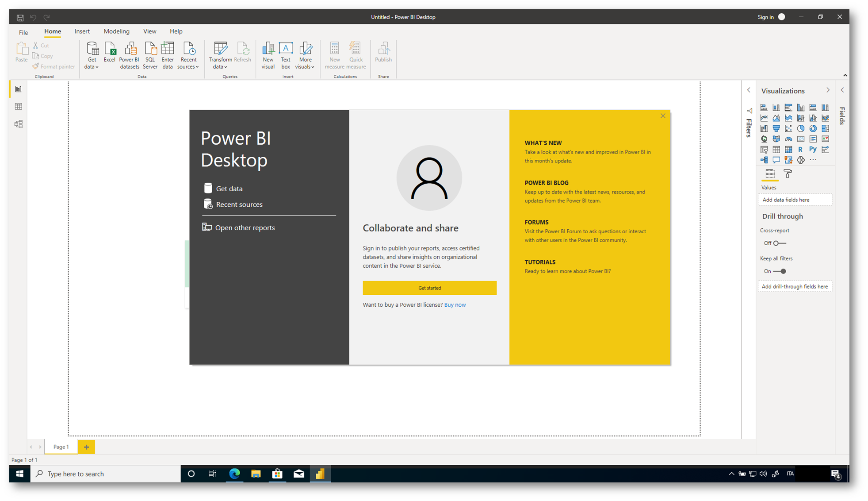Select the funnel chart visual
The image size is (868, 501).
776,128
